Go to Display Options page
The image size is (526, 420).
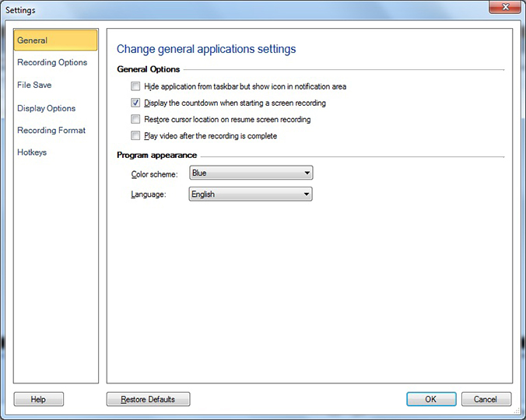coord(47,108)
